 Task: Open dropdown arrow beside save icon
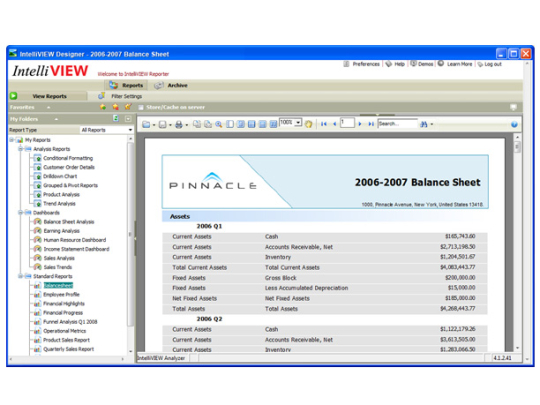(x=170, y=125)
